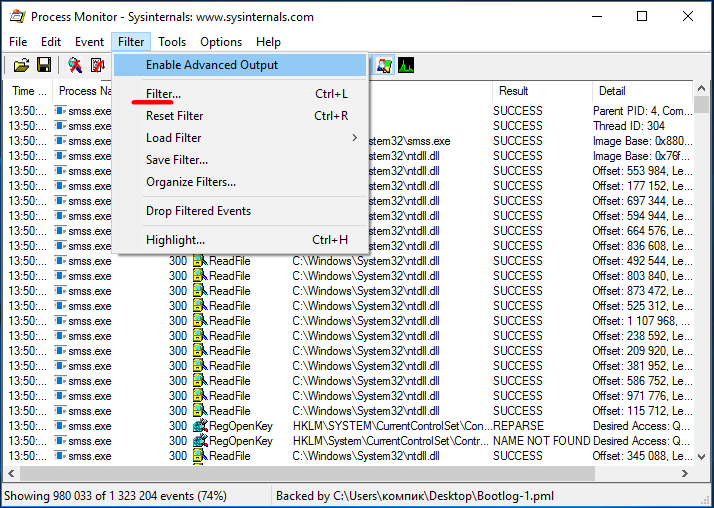The image size is (714, 508).
Task: Choose Save Filter... menu entry
Action: (240, 160)
